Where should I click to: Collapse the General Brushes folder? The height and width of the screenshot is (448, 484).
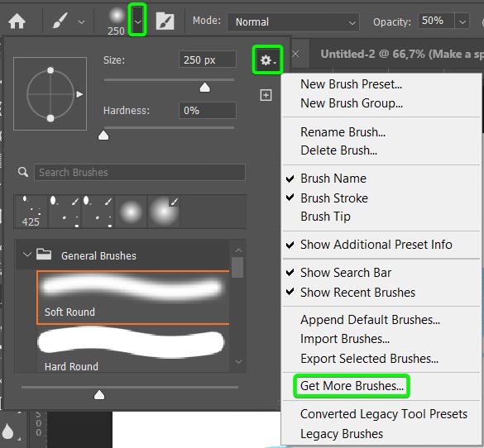27,255
